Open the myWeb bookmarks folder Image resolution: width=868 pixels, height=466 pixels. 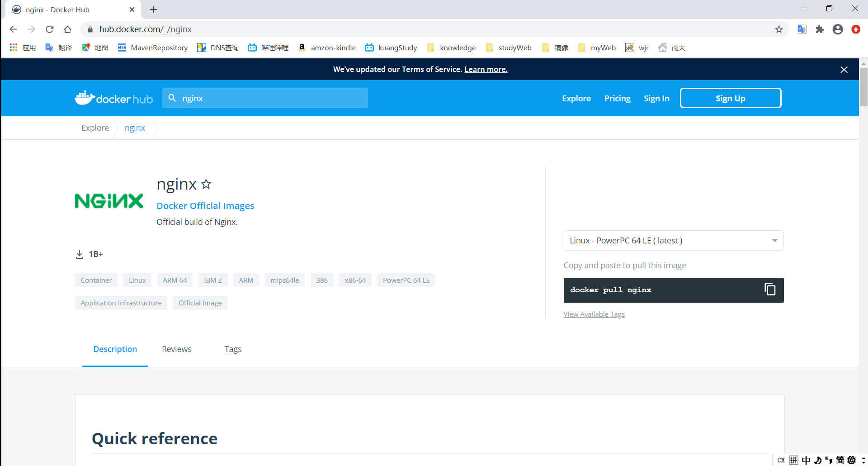point(597,48)
